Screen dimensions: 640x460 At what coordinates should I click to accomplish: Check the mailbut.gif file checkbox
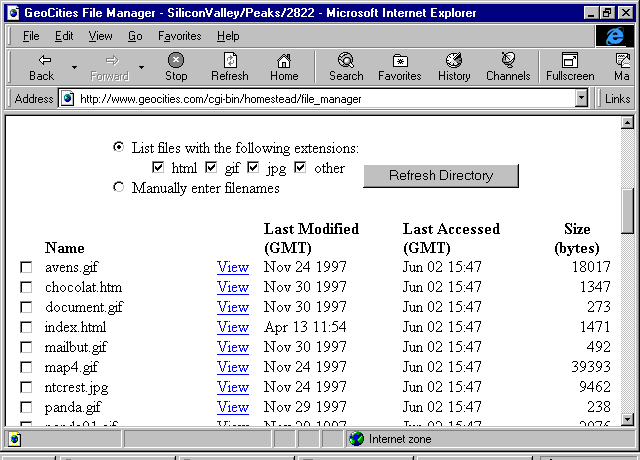[x=26, y=347]
